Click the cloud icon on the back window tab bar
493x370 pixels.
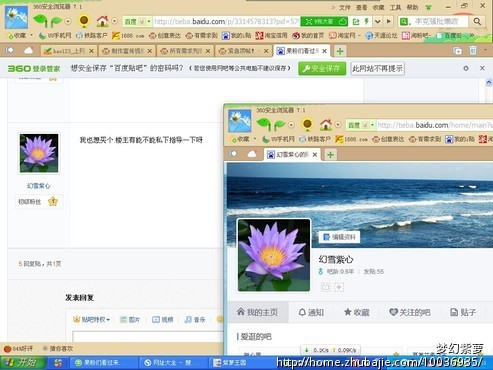(x=29, y=50)
